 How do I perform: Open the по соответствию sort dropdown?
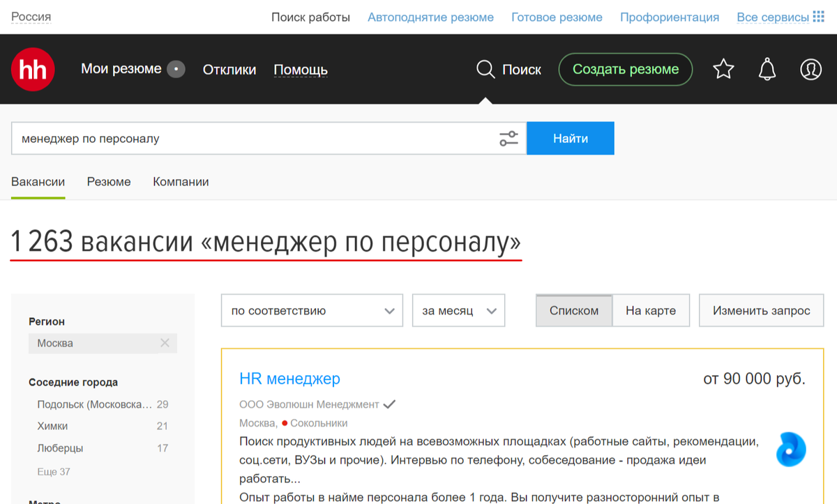point(312,310)
